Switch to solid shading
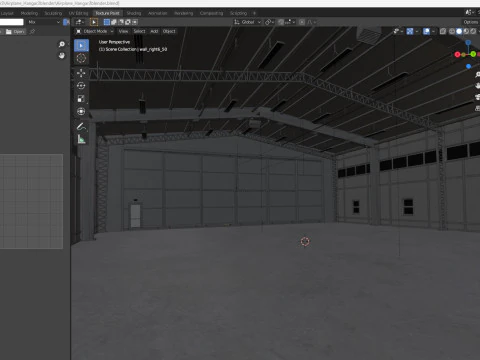The image size is (480, 360). [x=459, y=31]
